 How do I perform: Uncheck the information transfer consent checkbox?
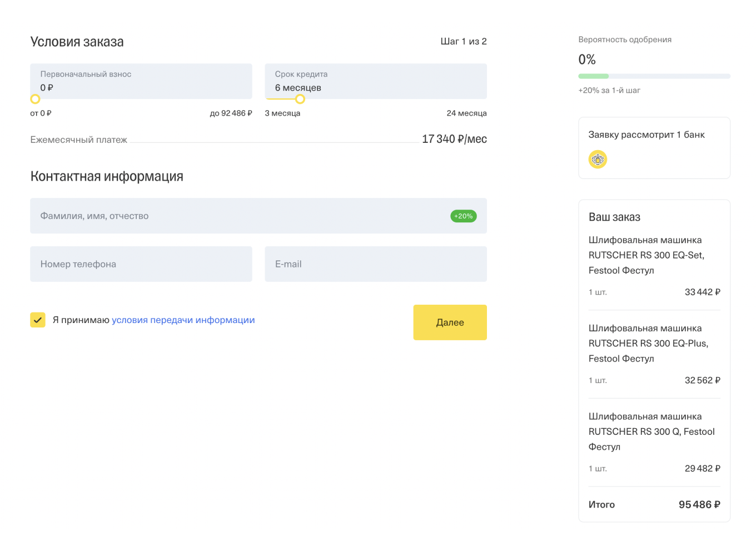[38, 320]
